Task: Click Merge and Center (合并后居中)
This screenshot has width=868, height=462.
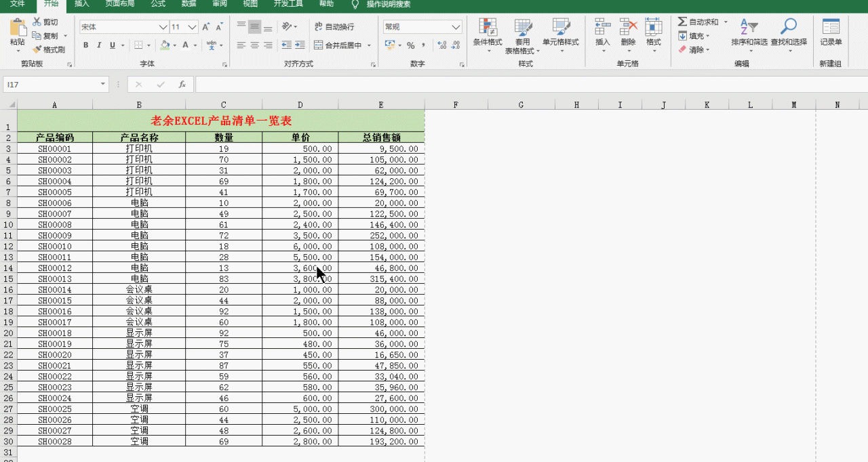Action: click(x=338, y=45)
